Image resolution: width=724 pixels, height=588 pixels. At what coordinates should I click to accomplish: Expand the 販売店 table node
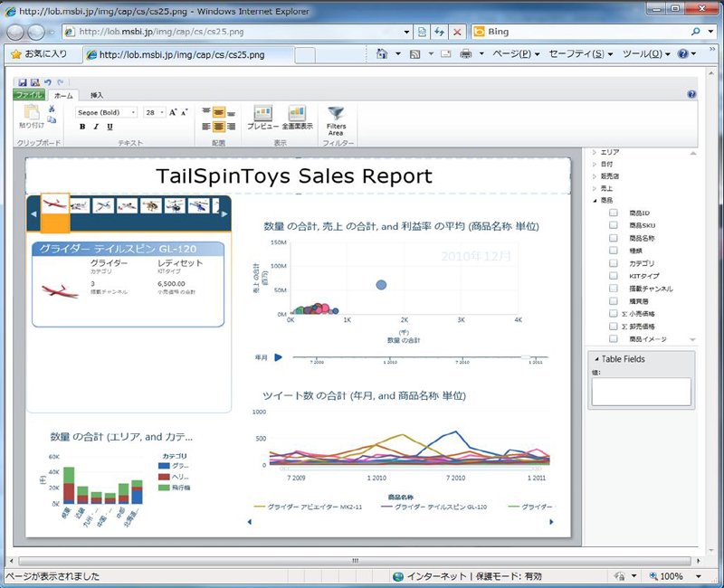point(595,176)
